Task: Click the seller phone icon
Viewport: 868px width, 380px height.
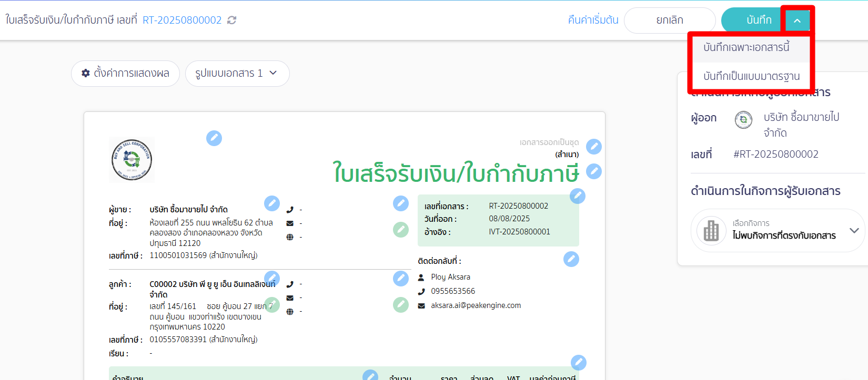Action: tap(290, 210)
